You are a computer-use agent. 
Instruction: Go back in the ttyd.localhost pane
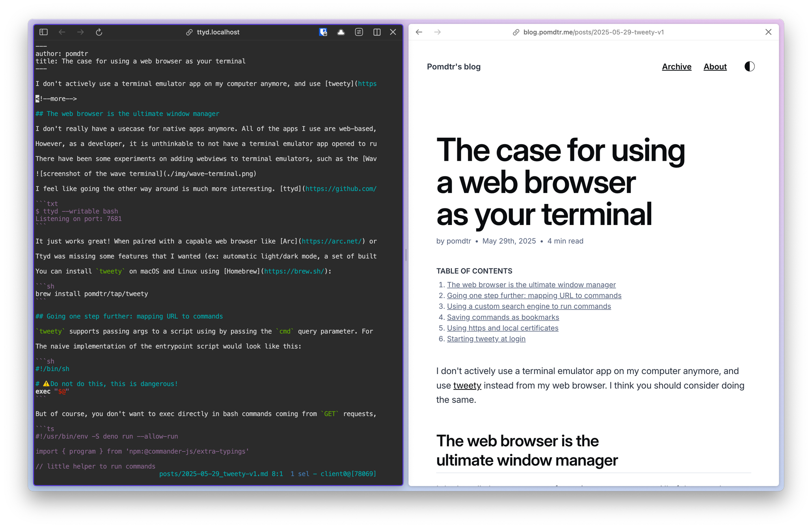point(62,32)
